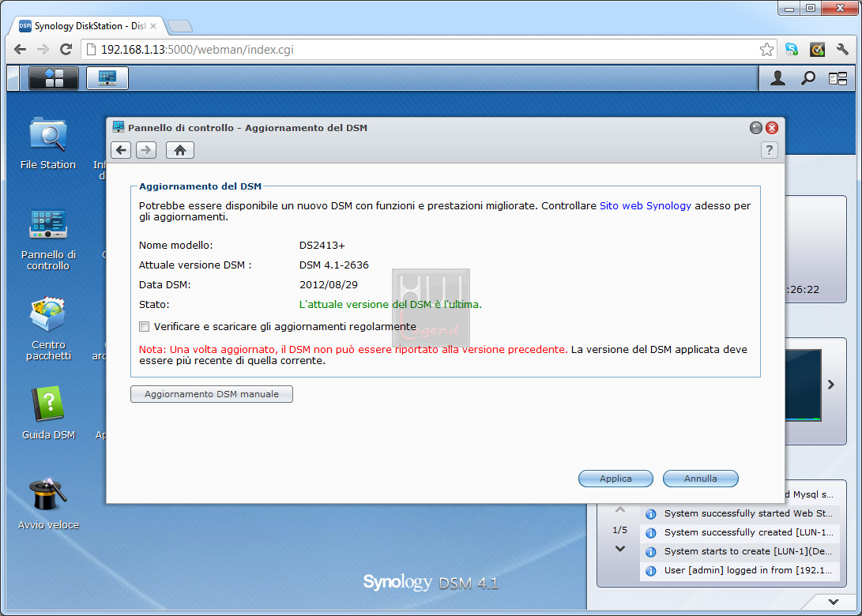This screenshot has width=862, height=616.
Task: Click the model name value DS2413+
Action: click(322, 245)
